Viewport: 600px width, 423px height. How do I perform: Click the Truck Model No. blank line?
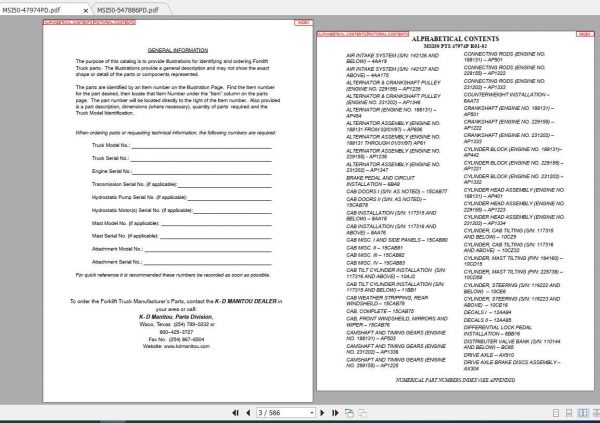coord(202,146)
